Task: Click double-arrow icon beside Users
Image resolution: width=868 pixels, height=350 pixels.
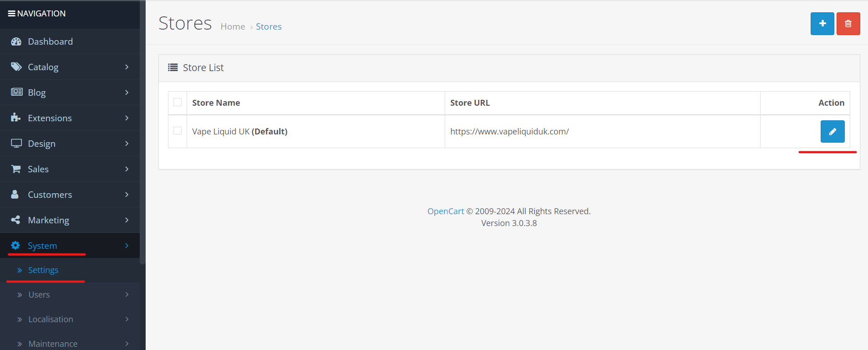Action: click(20, 295)
